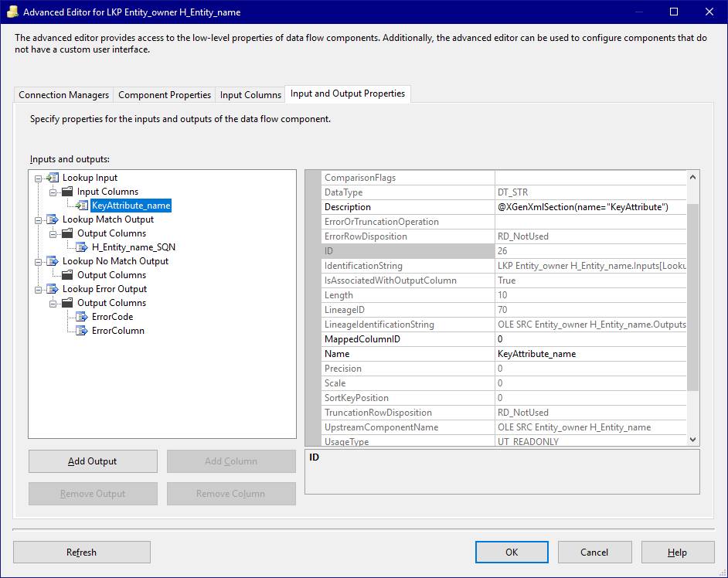Collapse the Lookup Input tree node
The width and height of the screenshot is (728, 578).
point(38,178)
